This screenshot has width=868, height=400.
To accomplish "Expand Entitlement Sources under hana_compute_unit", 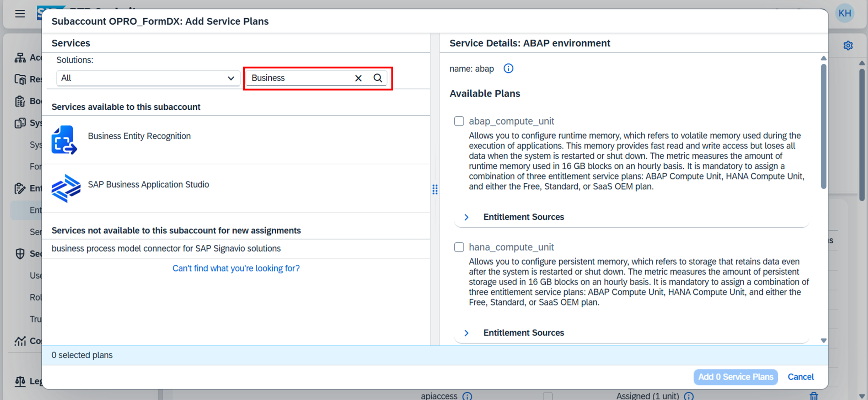I will coord(467,333).
